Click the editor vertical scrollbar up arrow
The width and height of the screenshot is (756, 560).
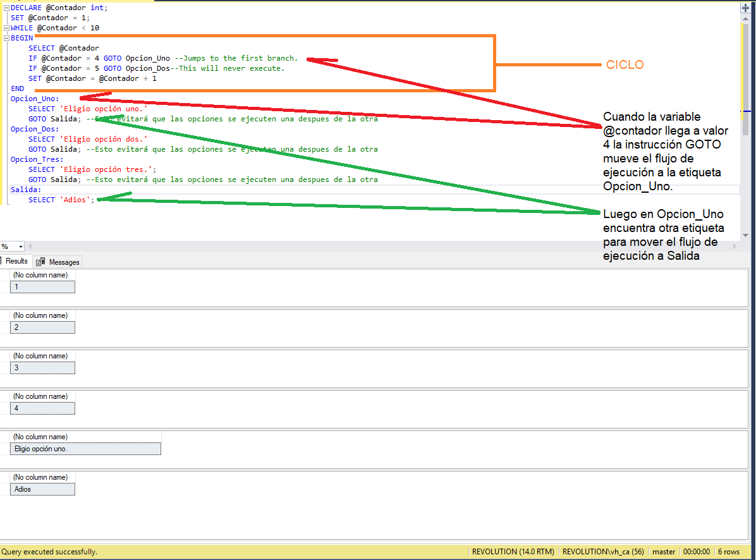tap(745, 19)
